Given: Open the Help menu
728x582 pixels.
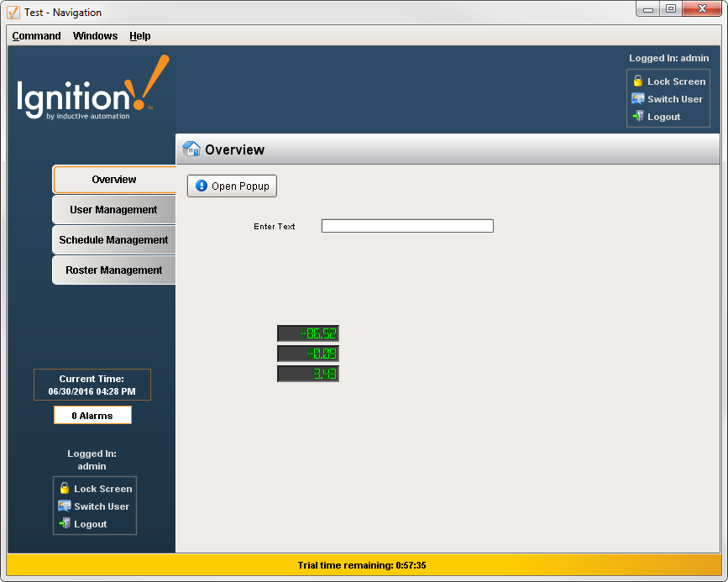Looking at the screenshot, I should tap(139, 36).
